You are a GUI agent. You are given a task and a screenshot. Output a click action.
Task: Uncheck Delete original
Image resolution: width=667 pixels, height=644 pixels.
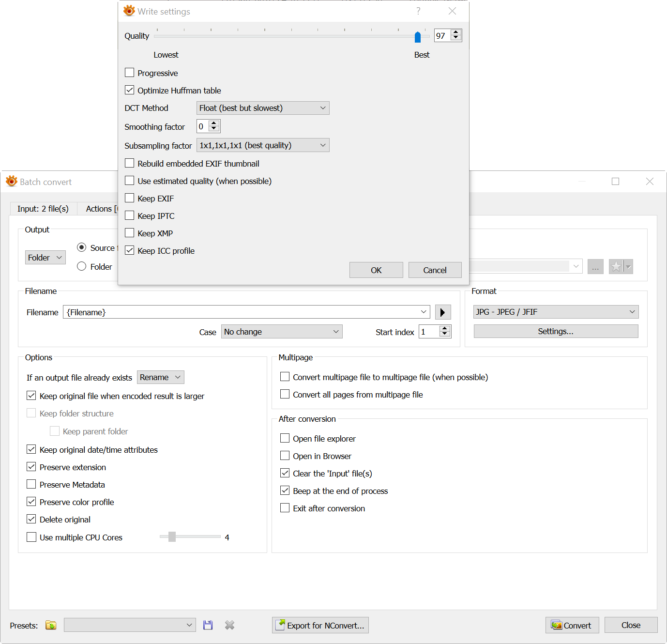(31, 519)
